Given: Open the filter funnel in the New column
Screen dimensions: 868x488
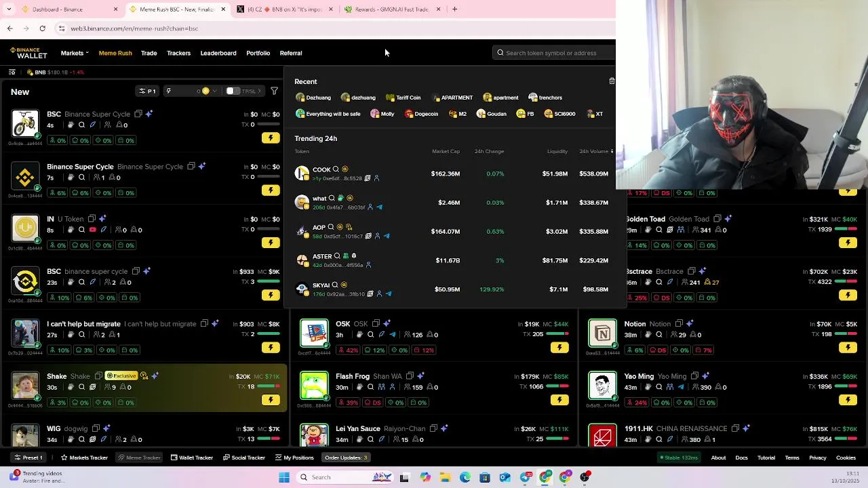Looking at the screenshot, I should [274, 91].
